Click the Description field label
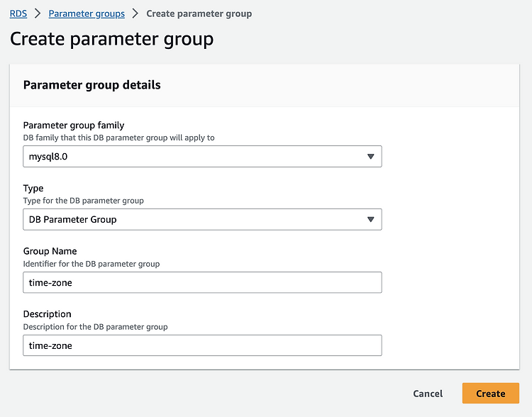The width and height of the screenshot is (532, 417). point(47,314)
